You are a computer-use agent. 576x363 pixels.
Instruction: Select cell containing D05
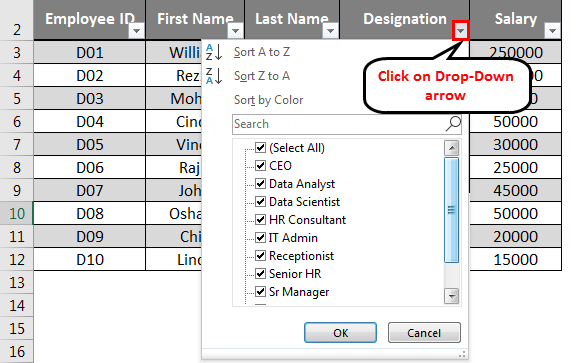90,144
